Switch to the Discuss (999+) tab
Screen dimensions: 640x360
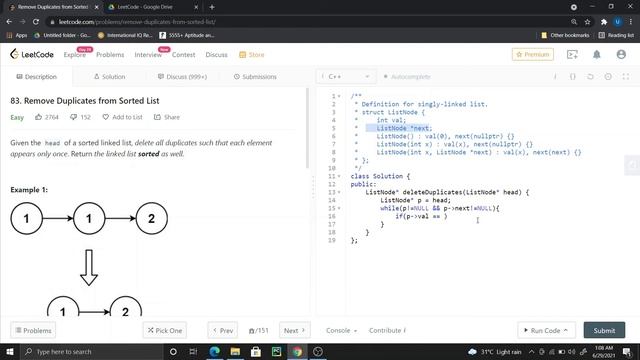click(x=182, y=77)
